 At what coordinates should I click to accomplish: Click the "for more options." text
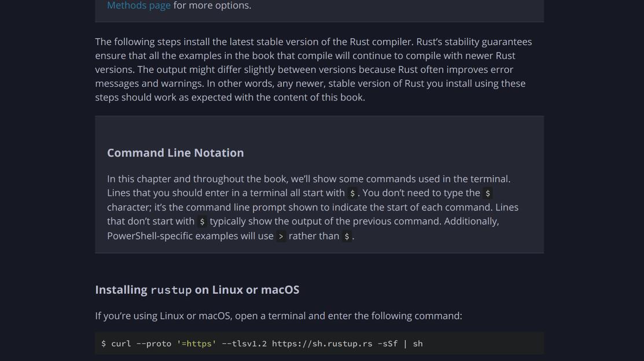pos(212,6)
